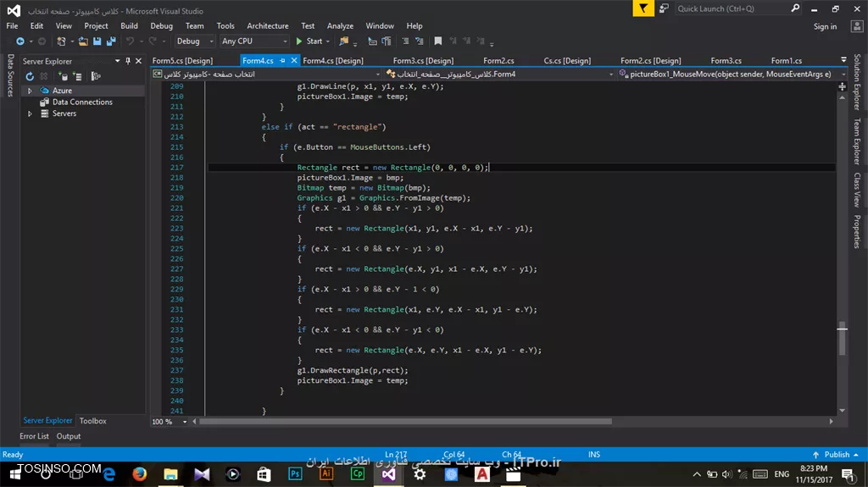Open the Error List tab
Image resolution: width=868 pixels, height=487 pixels.
[34, 436]
